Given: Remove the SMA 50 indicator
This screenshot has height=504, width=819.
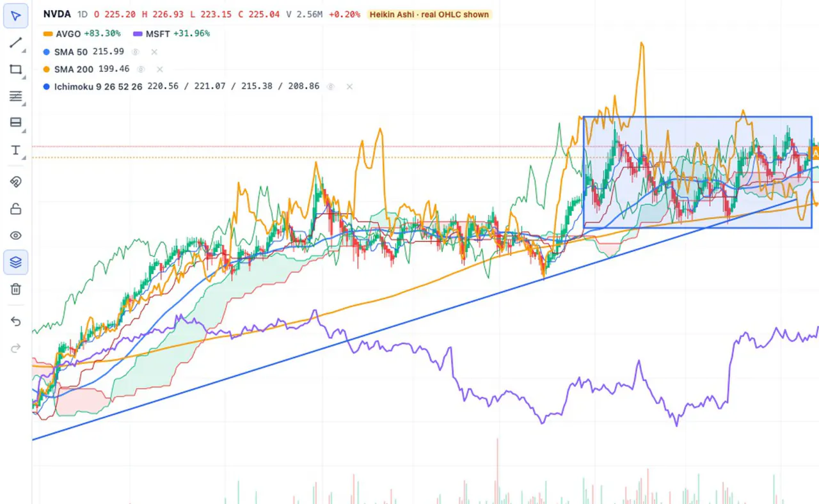Looking at the screenshot, I should (154, 52).
